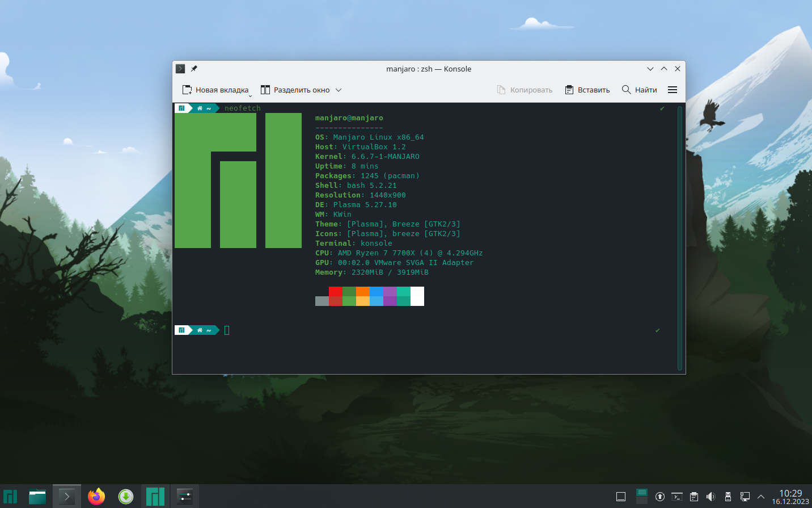Open the removable devices USB tray icon
Viewport: 812px width, 508px height.
[728, 497]
